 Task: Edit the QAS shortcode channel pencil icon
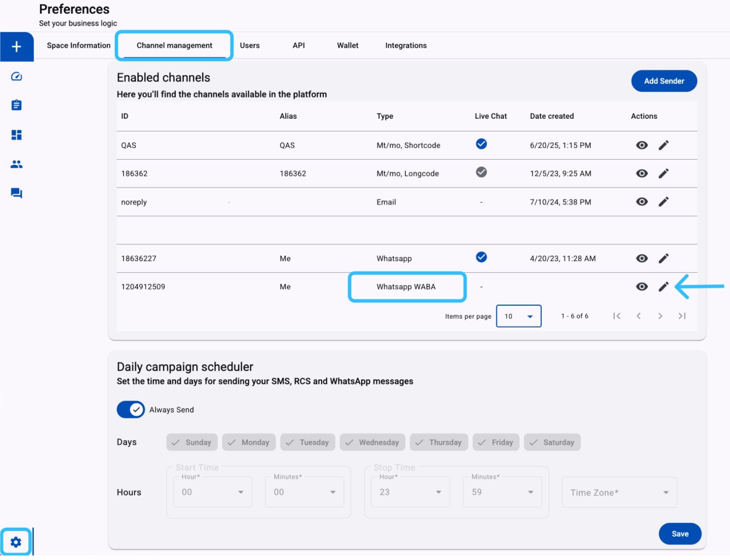click(664, 145)
